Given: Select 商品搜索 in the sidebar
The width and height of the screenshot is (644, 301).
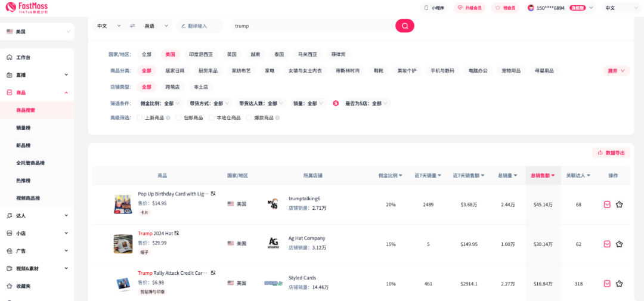Looking at the screenshot, I should tap(37, 110).
